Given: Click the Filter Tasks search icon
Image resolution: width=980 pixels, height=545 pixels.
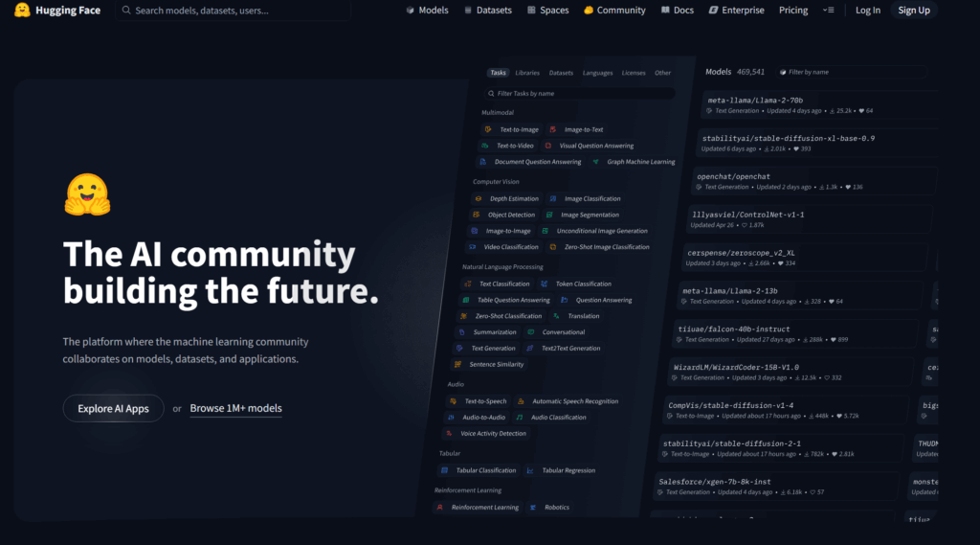Looking at the screenshot, I should point(491,93).
